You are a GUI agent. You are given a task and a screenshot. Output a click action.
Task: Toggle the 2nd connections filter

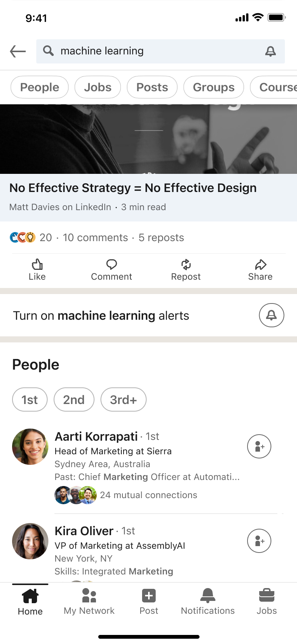74,399
